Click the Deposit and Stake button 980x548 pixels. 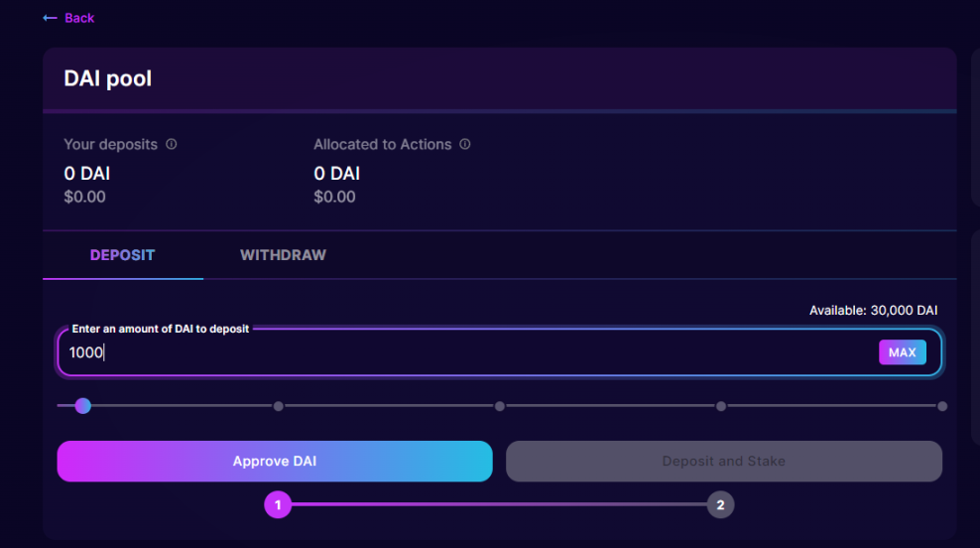click(x=724, y=462)
